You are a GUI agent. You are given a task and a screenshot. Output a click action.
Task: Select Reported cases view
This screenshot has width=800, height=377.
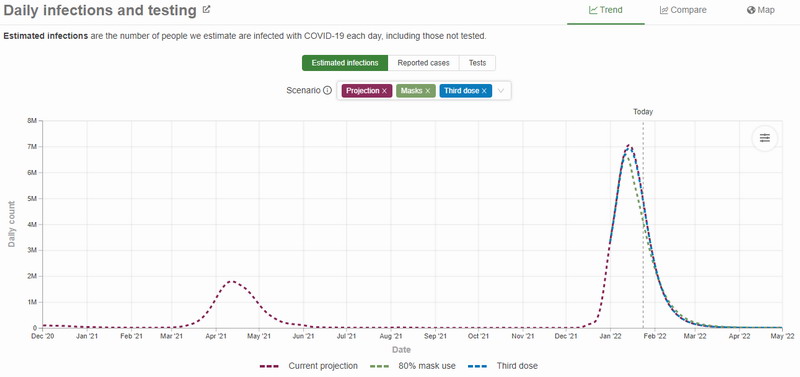pyautogui.click(x=423, y=63)
